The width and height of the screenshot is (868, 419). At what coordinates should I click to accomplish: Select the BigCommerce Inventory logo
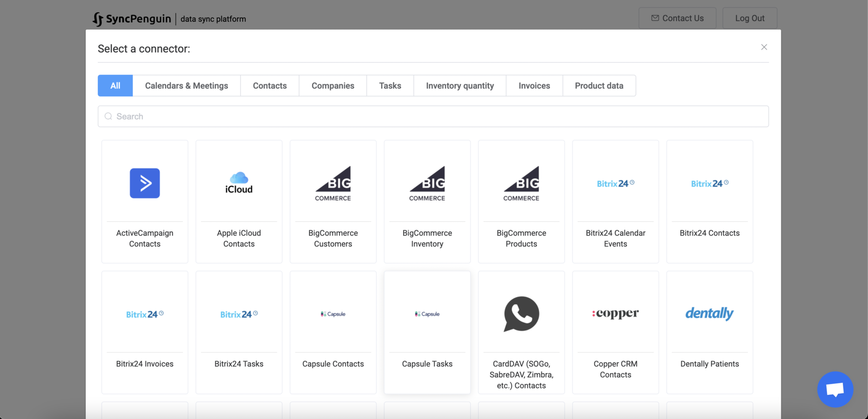(x=427, y=183)
